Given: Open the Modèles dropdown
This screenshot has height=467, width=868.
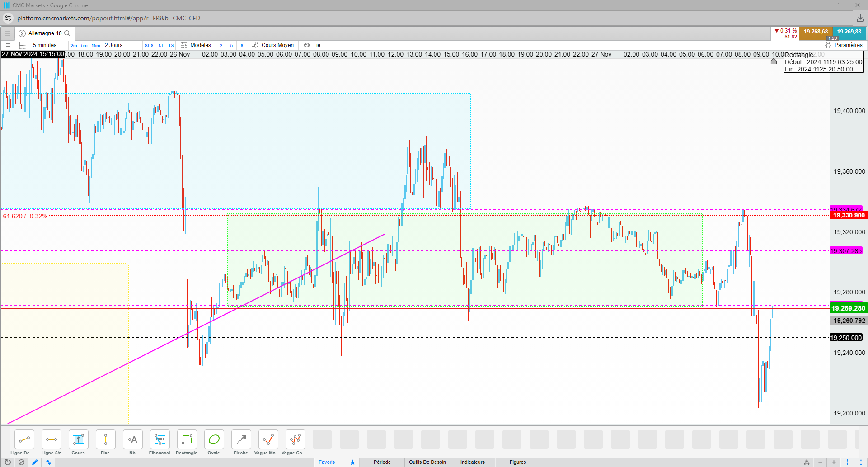Looking at the screenshot, I should (196, 45).
